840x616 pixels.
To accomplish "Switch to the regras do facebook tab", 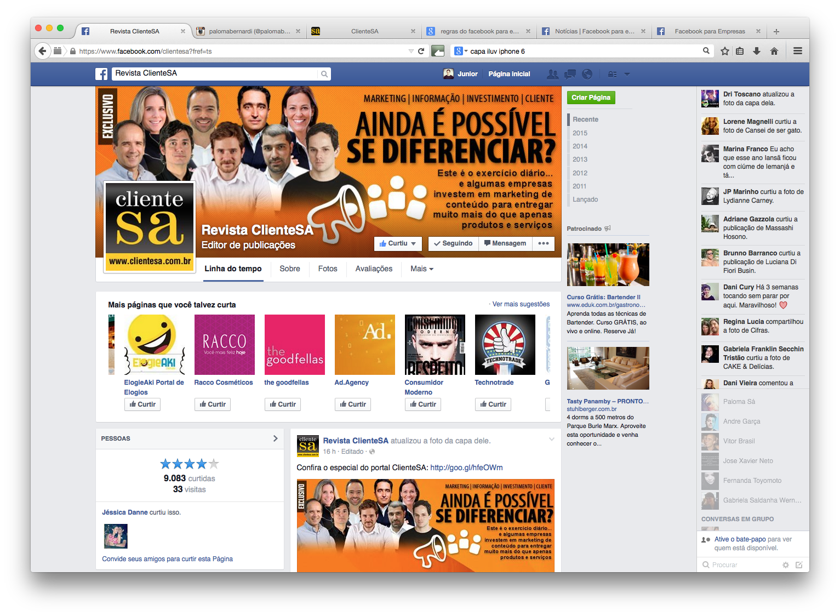I will pyautogui.click(x=479, y=31).
